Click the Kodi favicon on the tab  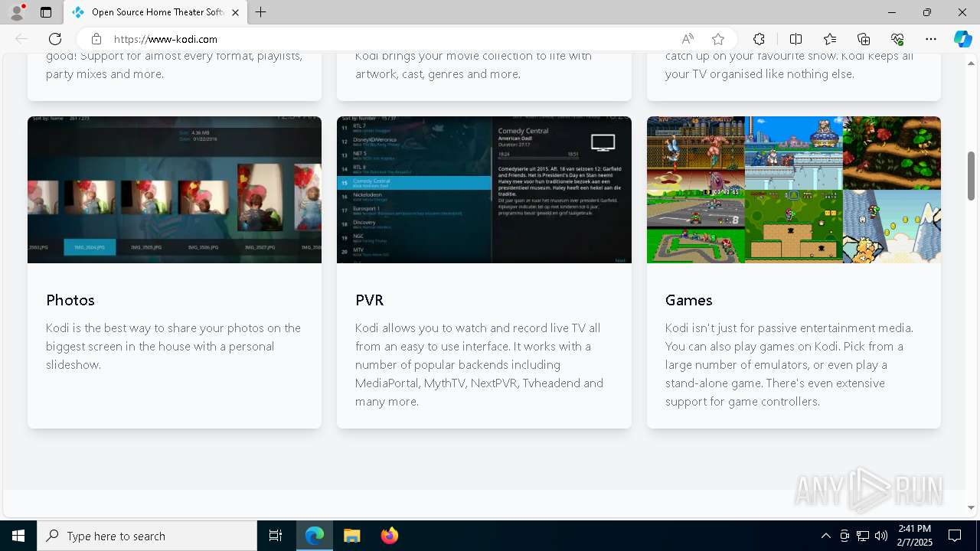pos(78,12)
